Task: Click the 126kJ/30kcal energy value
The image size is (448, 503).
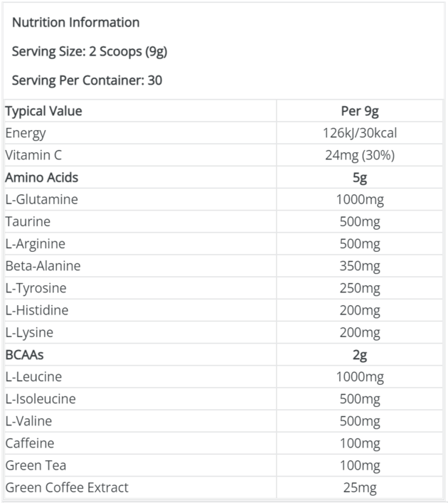Action: coord(360,133)
